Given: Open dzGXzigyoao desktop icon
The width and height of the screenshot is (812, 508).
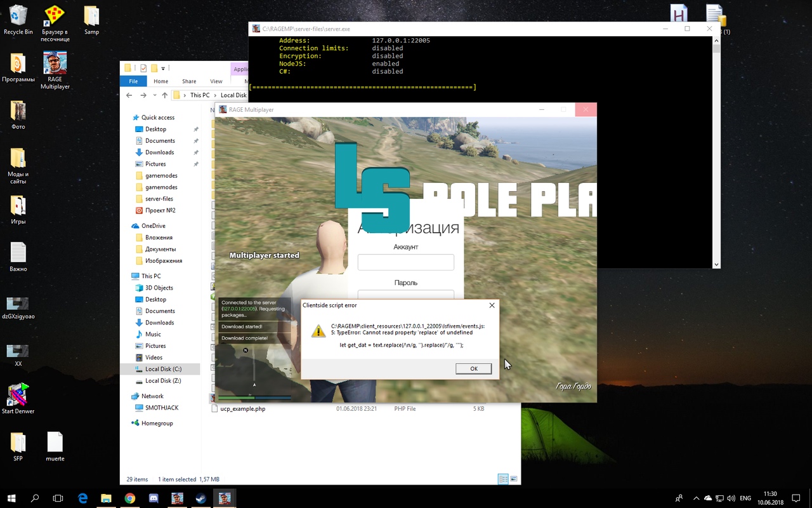Looking at the screenshot, I should click(18, 308).
